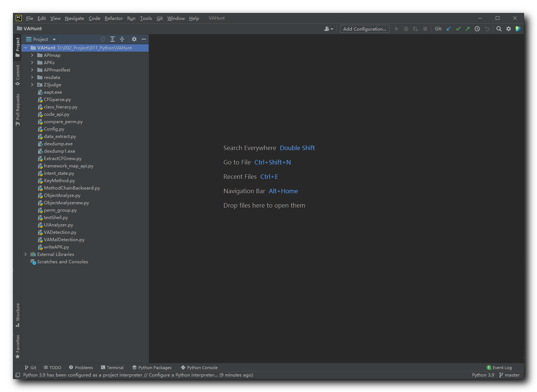
Task: Open Project panel options gear
Action: (x=134, y=39)
